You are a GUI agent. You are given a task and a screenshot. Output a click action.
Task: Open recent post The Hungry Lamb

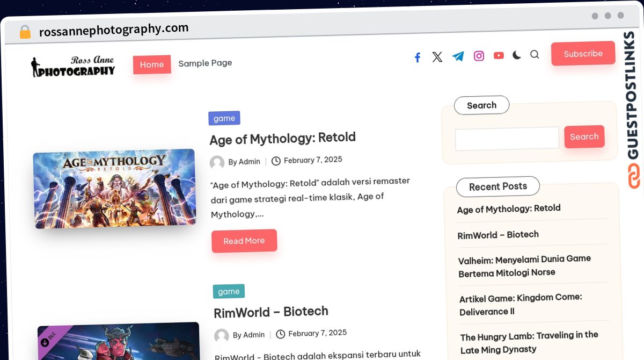(x=529, y=342)
